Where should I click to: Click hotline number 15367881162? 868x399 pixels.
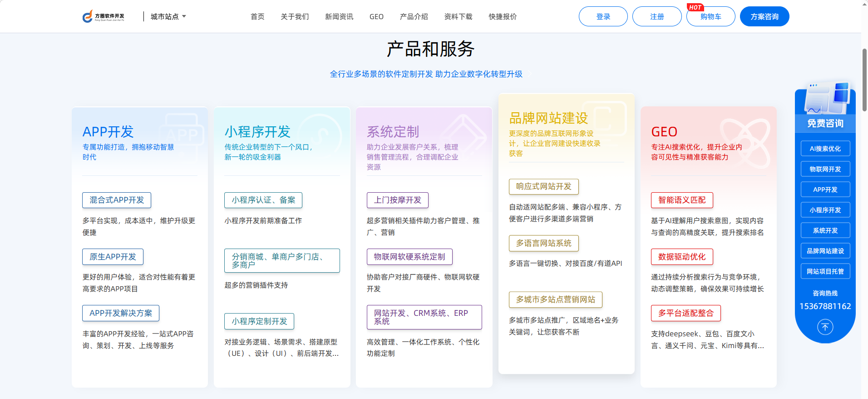coord(825,306)
